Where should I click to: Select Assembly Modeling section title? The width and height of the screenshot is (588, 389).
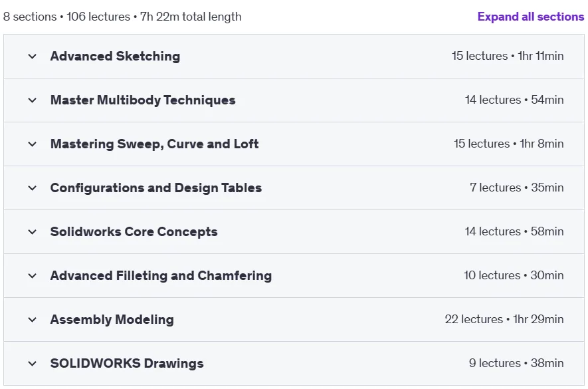pyautogui.click(x=112, y=320)
